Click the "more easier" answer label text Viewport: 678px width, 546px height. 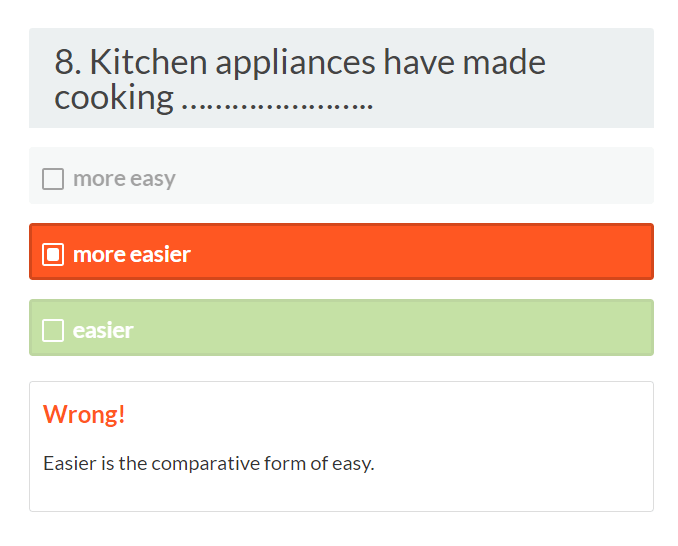[132, 254]
